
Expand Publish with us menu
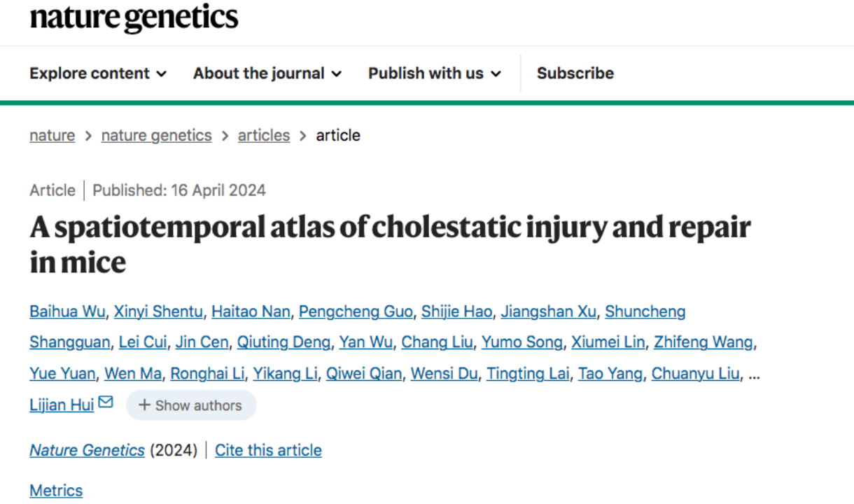pos(435,73)
